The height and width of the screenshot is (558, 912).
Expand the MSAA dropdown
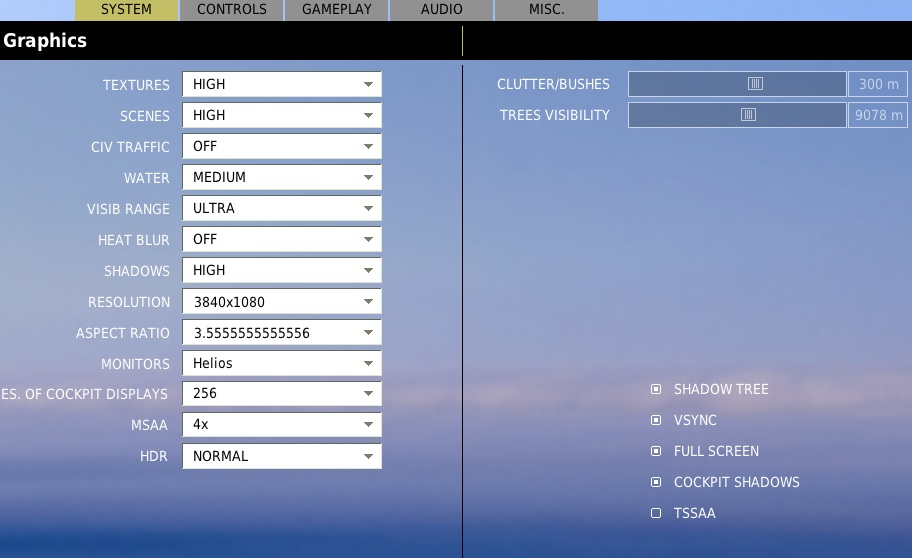pyautogui.click(x=282, y=425)
